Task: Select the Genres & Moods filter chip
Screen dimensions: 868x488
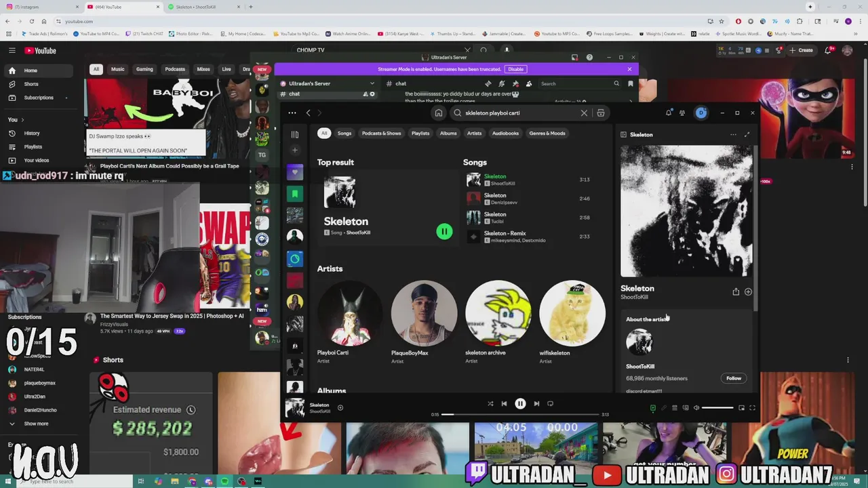Action: click(547, 134)
